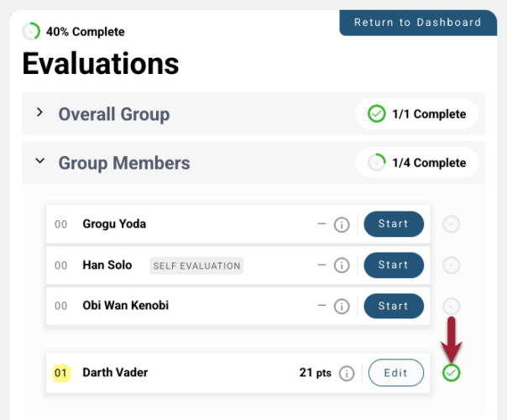Toggle the Group Members section header
The height and width of the screenshot is (420, 507).
[x=124, y=163]
